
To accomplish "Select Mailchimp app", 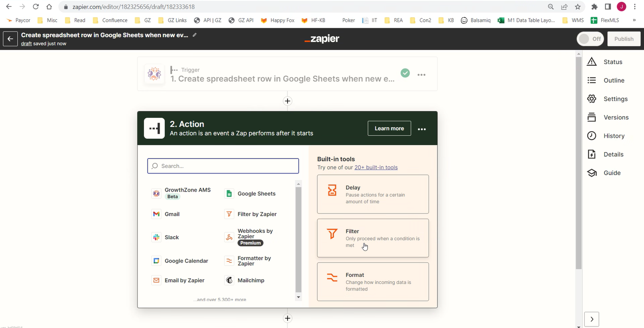I will pos(245,280).
